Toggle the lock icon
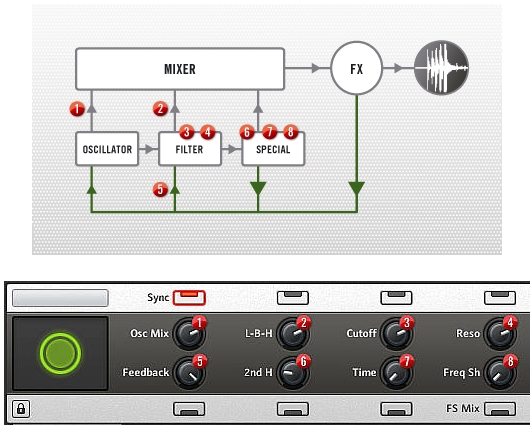 click(21, 409)
